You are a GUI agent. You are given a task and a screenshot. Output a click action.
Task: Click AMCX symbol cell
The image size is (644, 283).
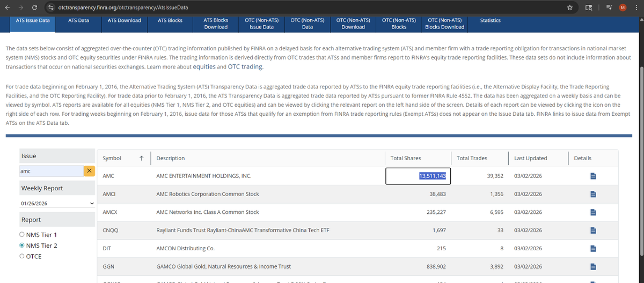point(109,212)
